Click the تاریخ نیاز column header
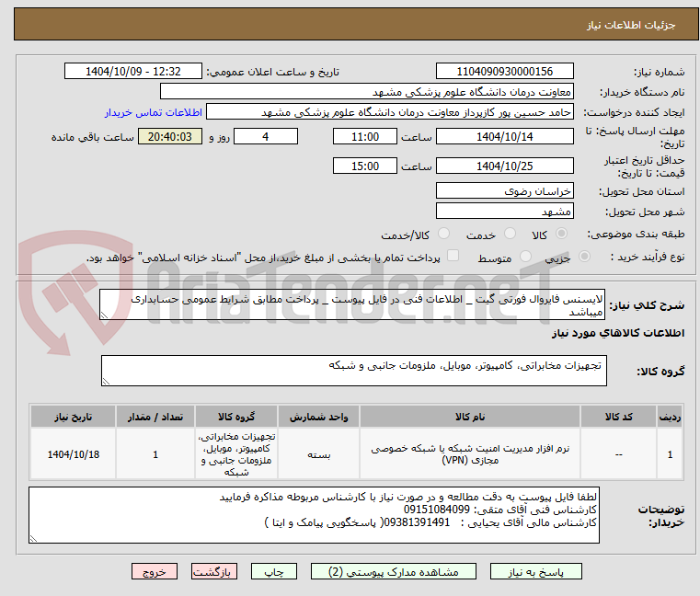 (74, 417)
